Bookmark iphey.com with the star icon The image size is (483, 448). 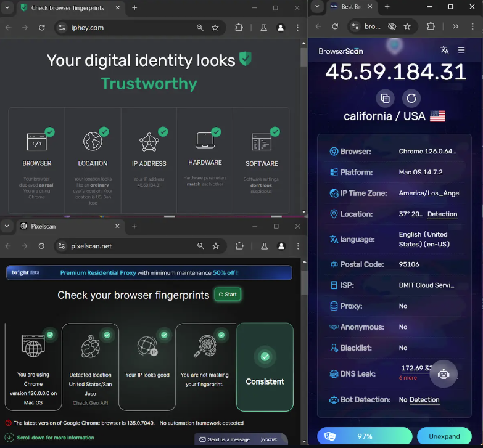pos(215,28)
